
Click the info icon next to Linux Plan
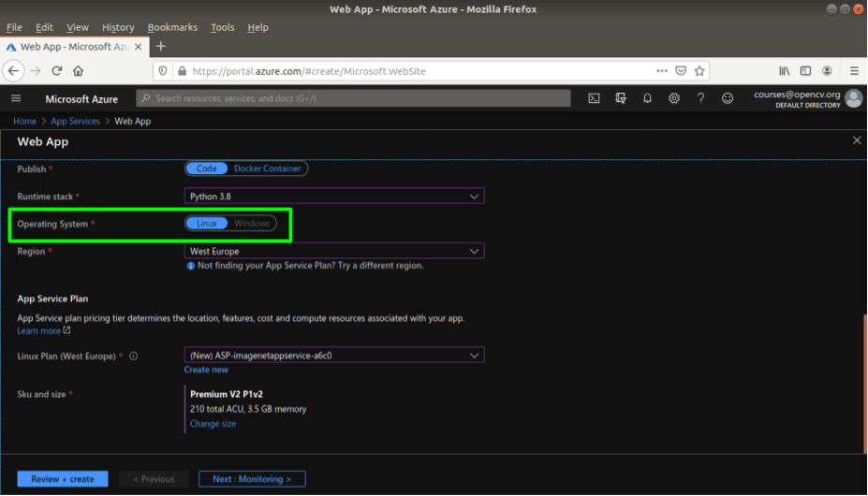(x=133, y=356)
